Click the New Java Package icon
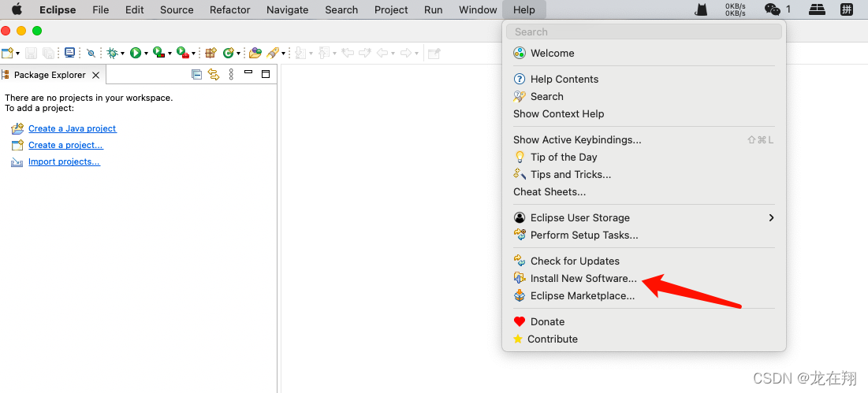 coord(210,53)
